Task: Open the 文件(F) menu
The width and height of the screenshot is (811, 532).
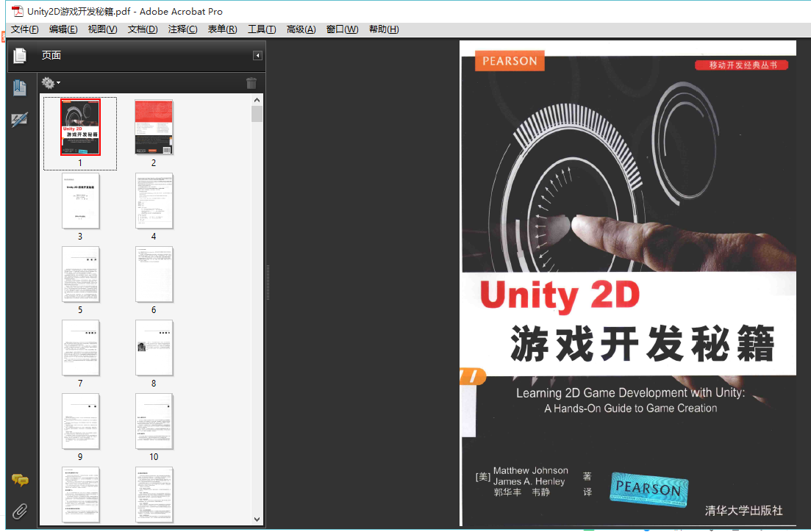Action: point(25,29)
